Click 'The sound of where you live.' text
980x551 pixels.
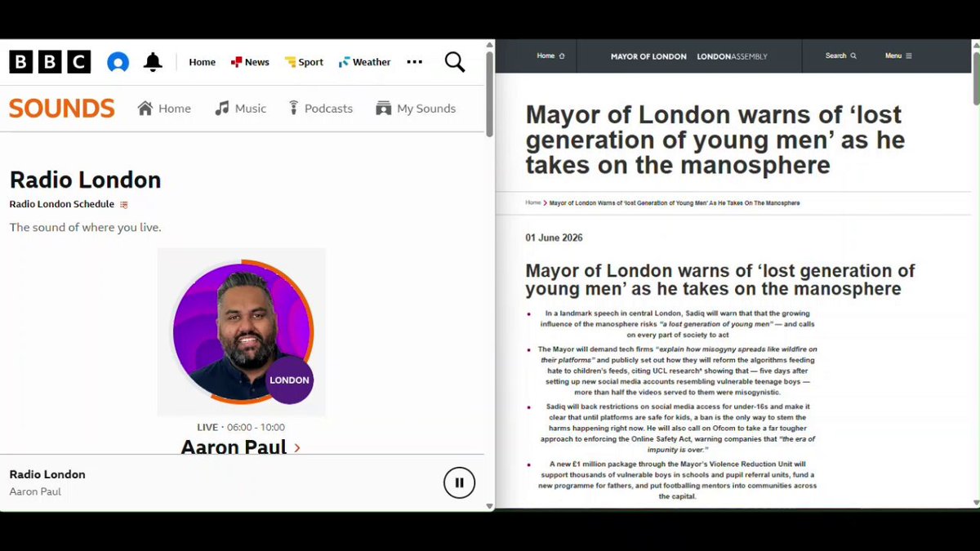(85, 227)
